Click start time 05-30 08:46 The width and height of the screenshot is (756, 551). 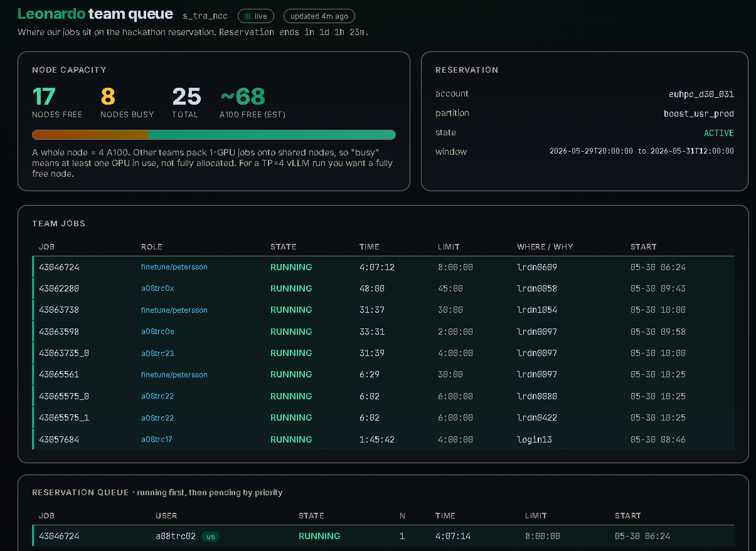(658, 439)
